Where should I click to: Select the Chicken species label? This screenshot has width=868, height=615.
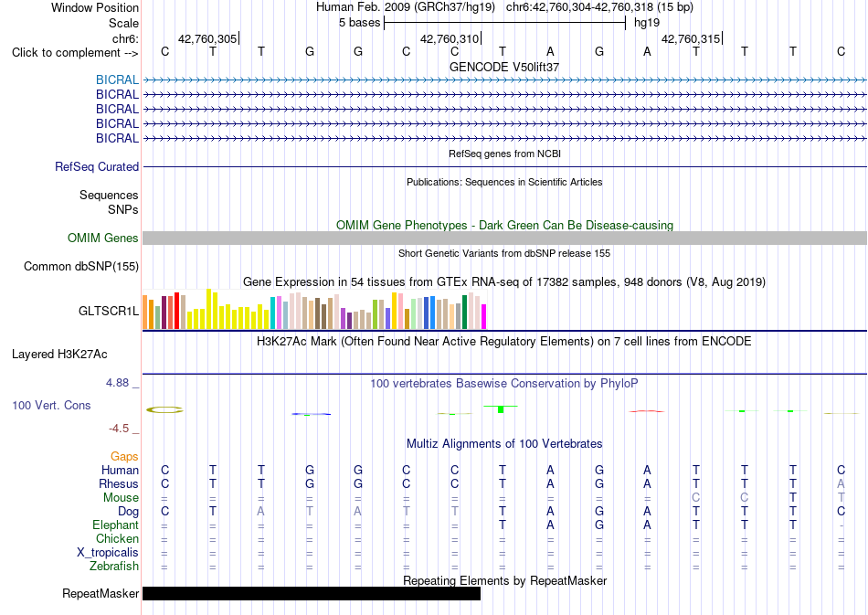(x=117, y=538)
